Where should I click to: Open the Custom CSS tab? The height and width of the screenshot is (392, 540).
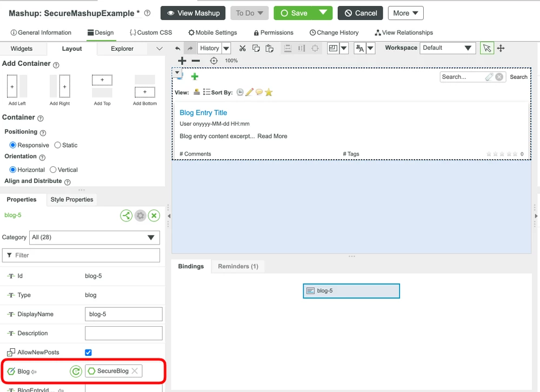(151, 32)
